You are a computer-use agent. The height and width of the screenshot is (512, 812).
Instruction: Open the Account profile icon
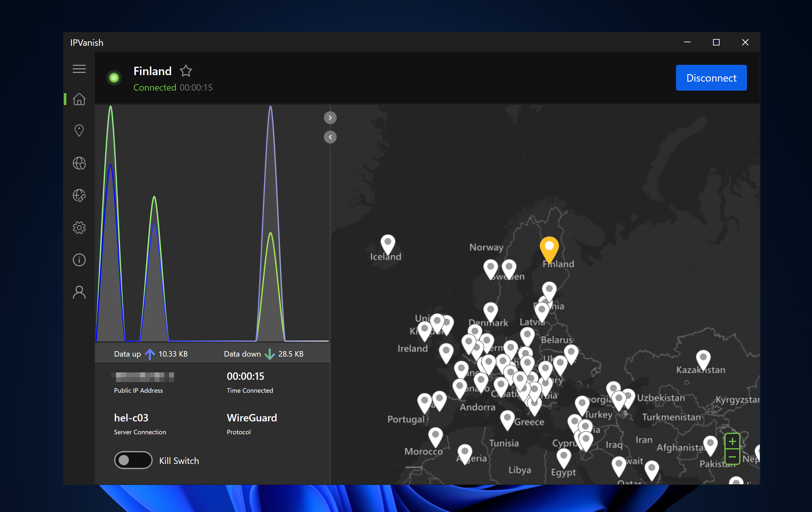pos(79,292)
